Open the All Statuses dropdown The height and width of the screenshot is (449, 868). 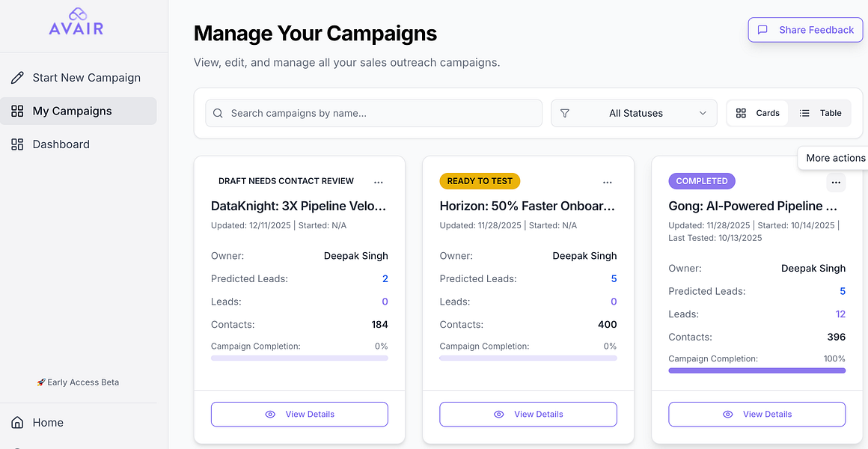(x=634, y=114)
